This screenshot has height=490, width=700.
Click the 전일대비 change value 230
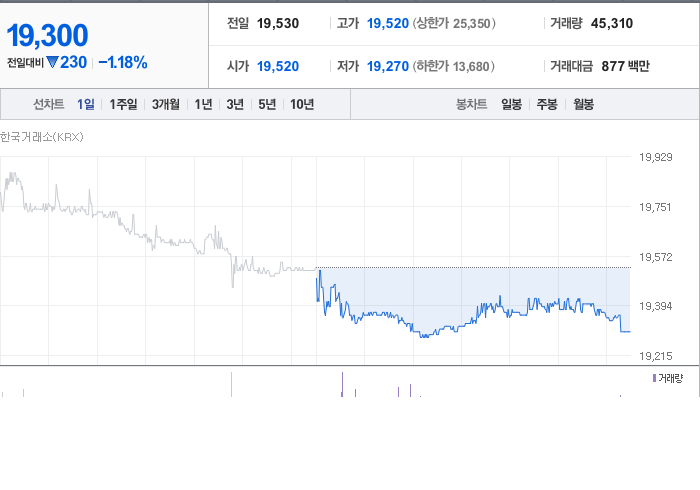coord(73,62)
